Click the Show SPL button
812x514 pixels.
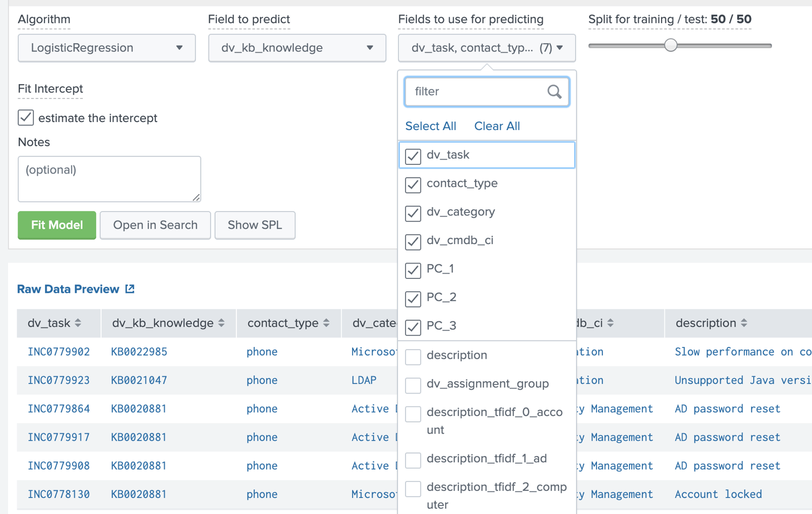[255, 225]
